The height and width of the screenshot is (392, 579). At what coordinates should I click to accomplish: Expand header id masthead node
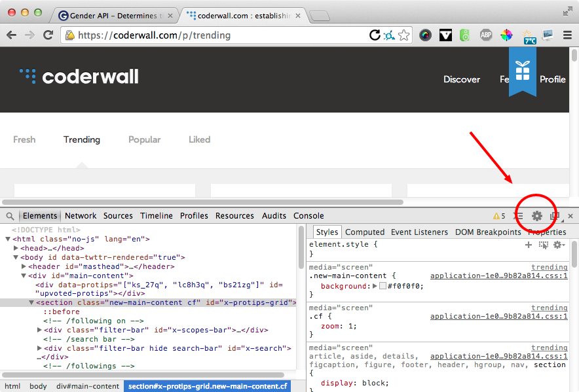(x=24, y=266)
